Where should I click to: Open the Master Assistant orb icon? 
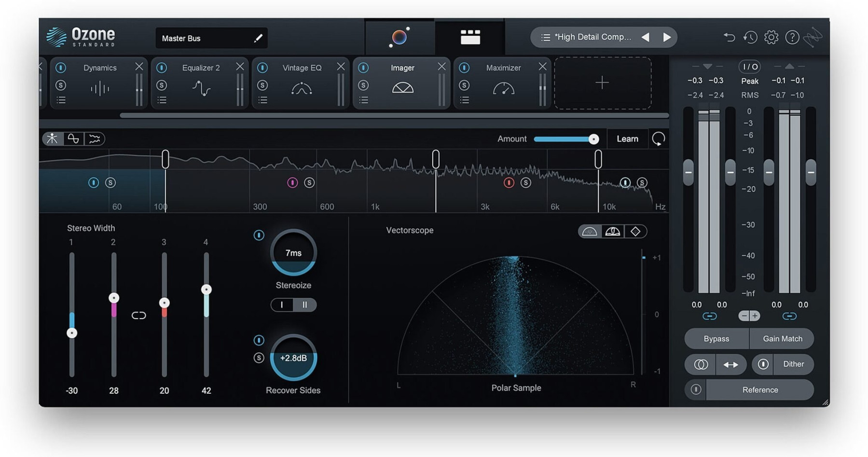point(399,37)
